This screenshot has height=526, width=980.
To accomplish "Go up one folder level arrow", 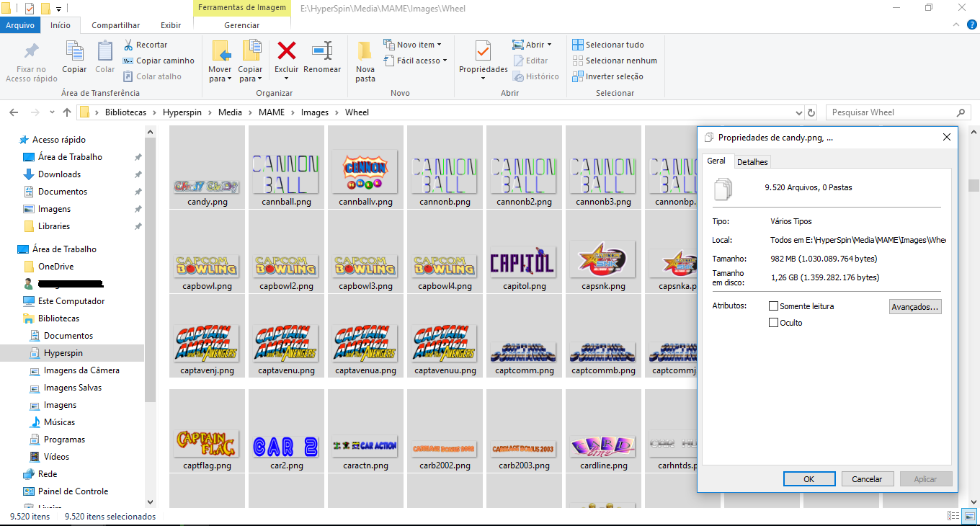I will click(67, 112).
